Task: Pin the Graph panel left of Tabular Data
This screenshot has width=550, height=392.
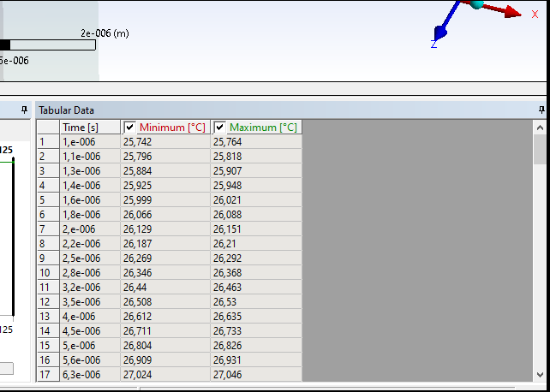Action: (24, 110)
